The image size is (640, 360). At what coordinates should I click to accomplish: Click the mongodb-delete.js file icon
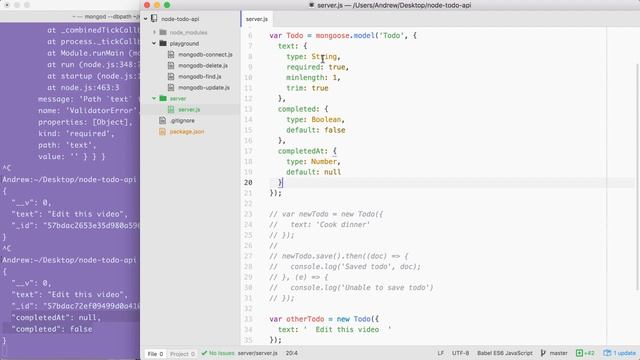click(x=171, y=65)
